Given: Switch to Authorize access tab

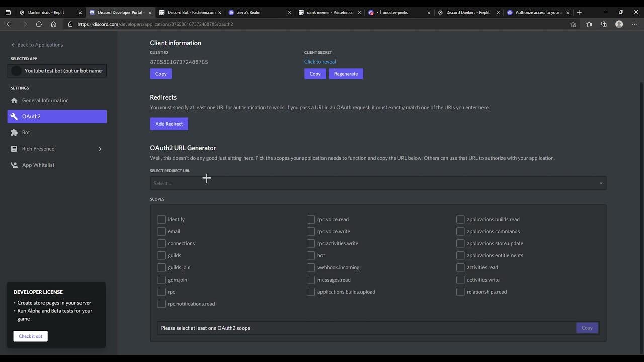Looking at the screenshot, I should pyautogui.click(x=538, y=12).
